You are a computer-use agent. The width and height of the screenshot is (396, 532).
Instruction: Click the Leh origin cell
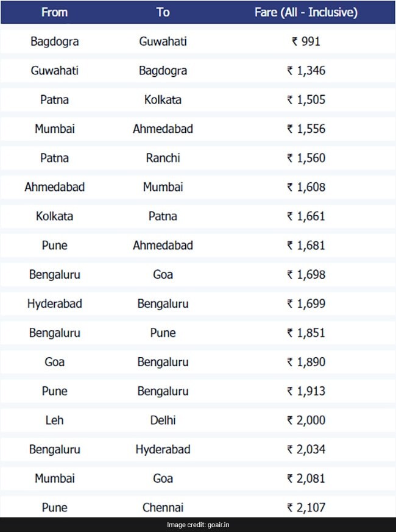[x=54, y=420]
